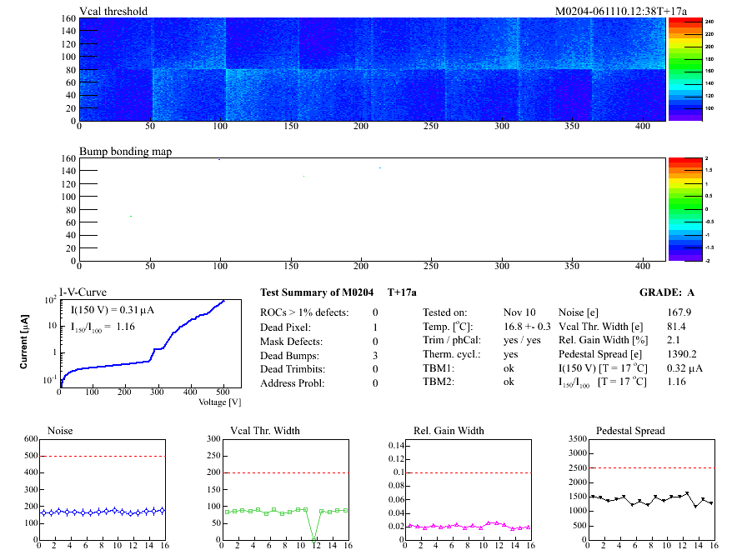This screenshot has width=747, height=560.
Task: Click the "Trim / phCal:" label
Action: pyautogui.click(x=452, y=340)
